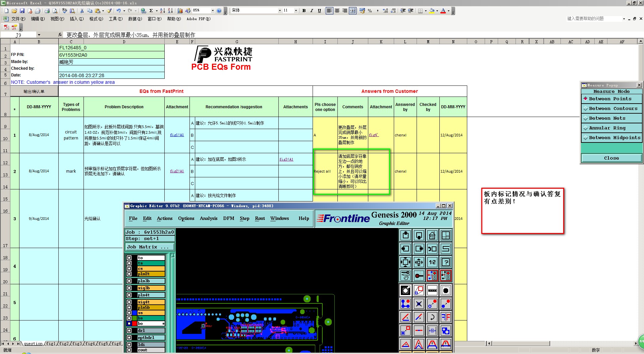This screenshot has height=354, width=644.
Task: Click the wrench and mouse options icon
Action: click(406, 276)
